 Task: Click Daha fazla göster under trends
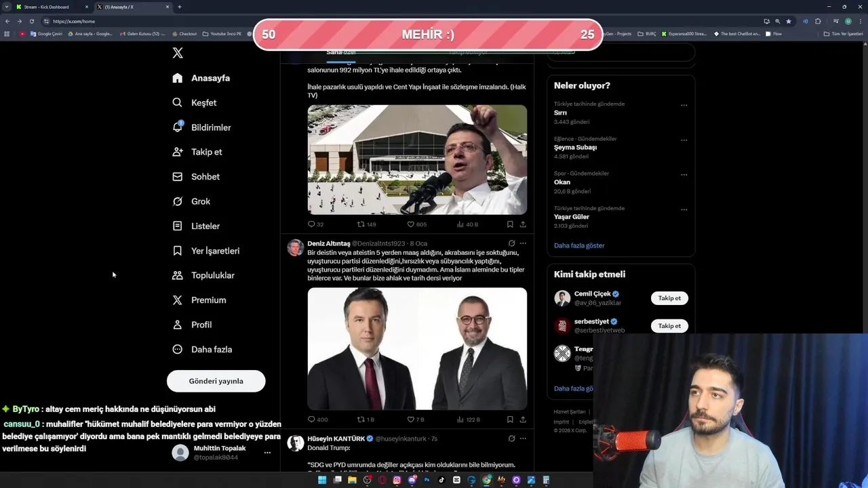(x=579, y=245)
